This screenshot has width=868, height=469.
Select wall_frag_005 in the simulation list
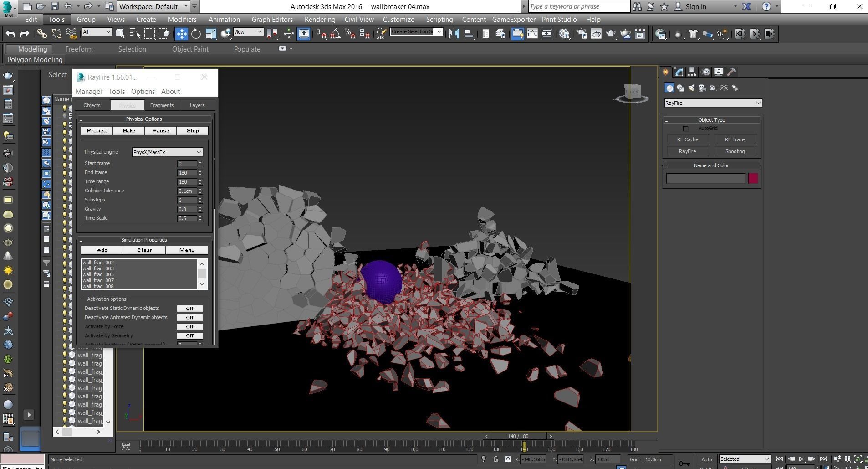[98, 274]
